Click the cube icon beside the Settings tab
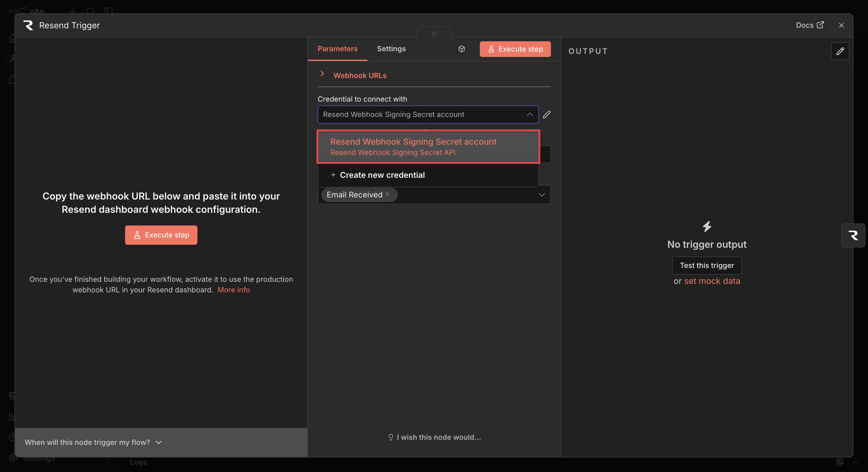The height and width of the screenshot is (472, 868). [462, 49]
